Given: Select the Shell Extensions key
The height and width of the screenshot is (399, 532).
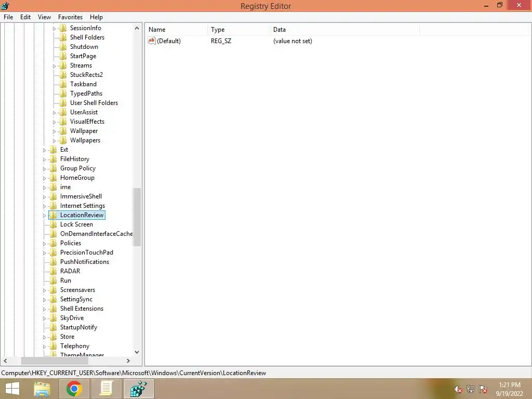Looking at the screenshot, I should 82,309.
